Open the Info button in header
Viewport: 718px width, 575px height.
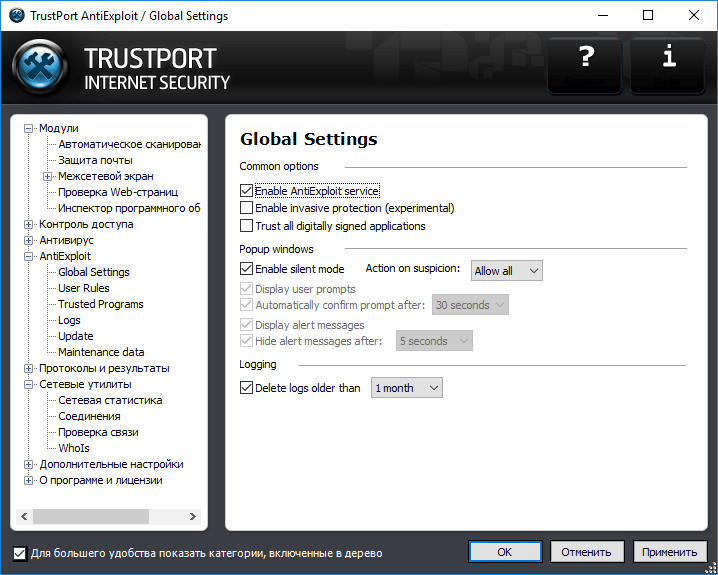(x=668, y=65)
